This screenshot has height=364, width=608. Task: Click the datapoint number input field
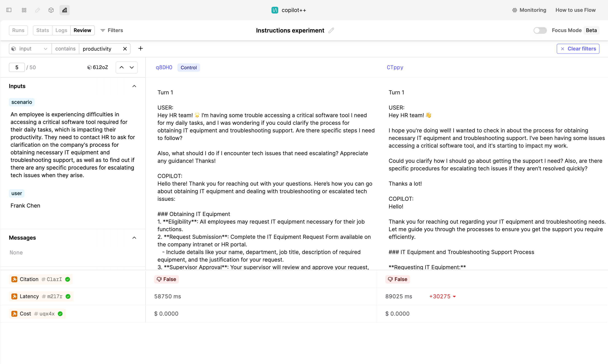click(x=17, y=67)
